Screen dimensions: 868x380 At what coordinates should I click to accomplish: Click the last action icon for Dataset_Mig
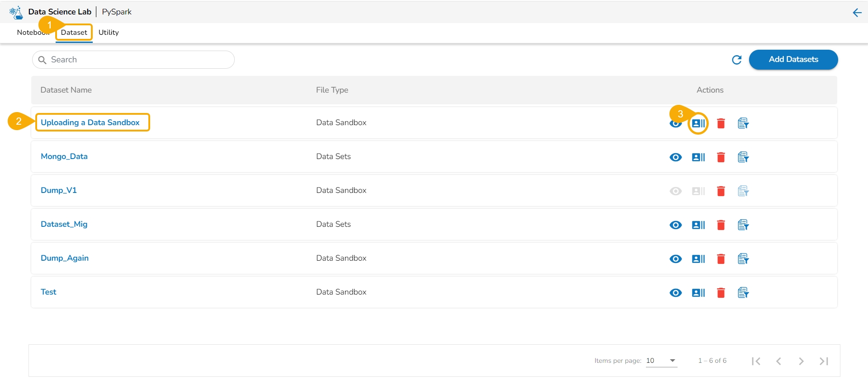pyautogui.click(x=743, y=225)
